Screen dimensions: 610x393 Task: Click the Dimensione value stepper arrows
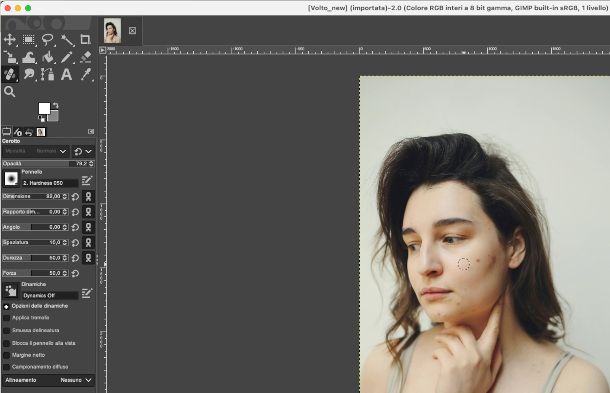(x=65, y=196)
